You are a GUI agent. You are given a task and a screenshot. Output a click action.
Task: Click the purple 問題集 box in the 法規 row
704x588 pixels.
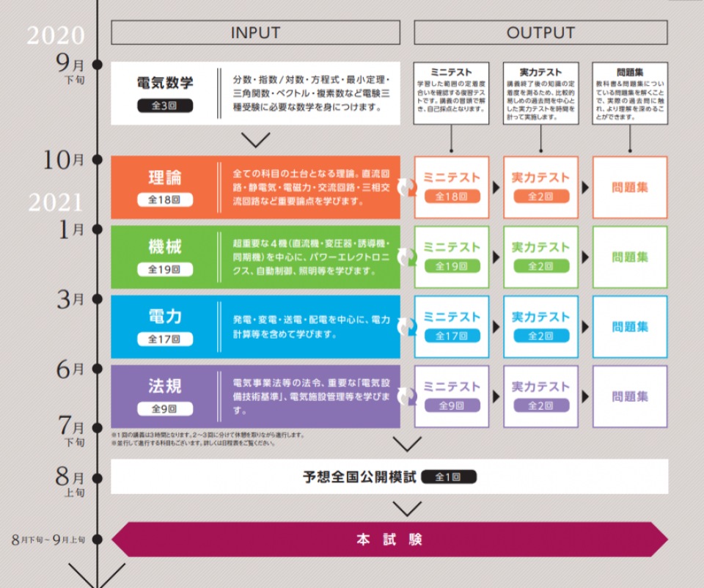630,397
